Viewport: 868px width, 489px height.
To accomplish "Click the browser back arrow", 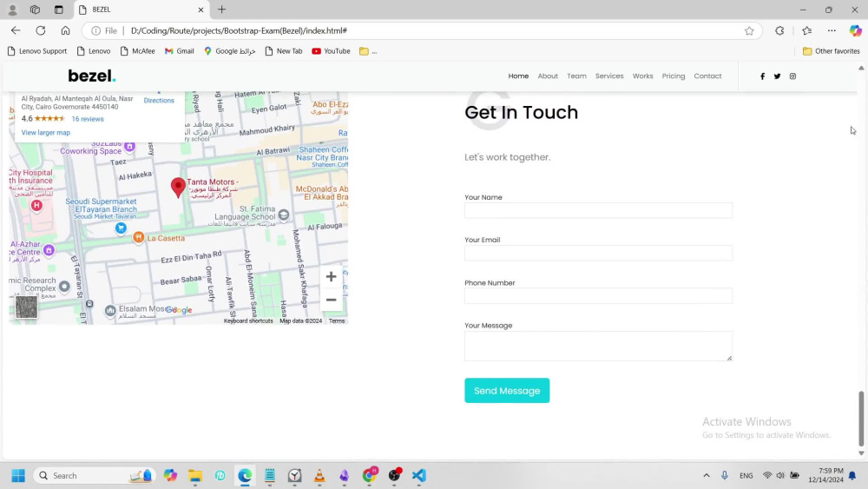I will [x=16, y=30].
